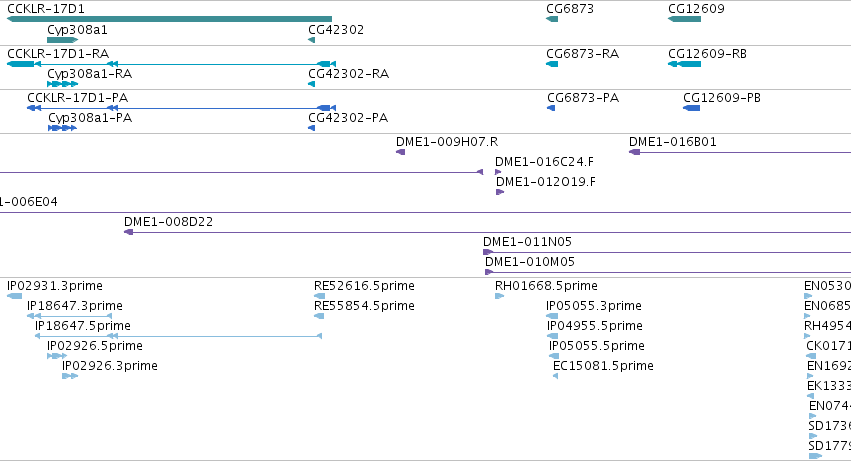The height and width of the screenshot is (461, 851).
Task: Select the Cyp308a1 gene arrow glyph
Action: 62,40
